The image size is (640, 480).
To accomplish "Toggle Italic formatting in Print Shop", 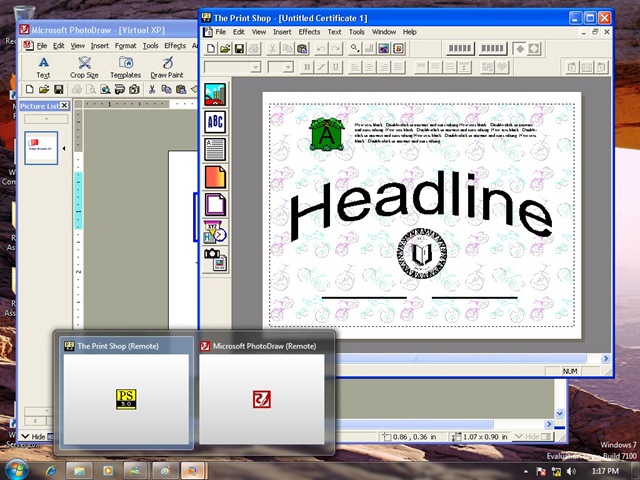I will click(x=321, y=67).
